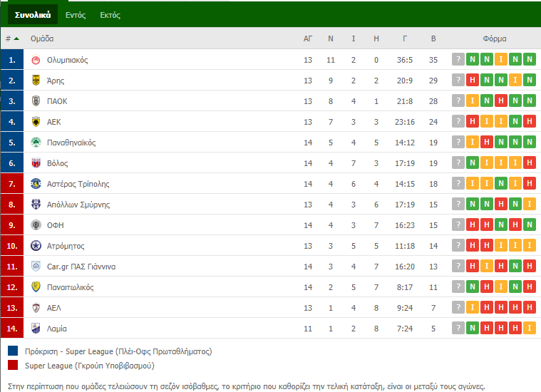
Task: Click the Ολυμπιακός team crest icon
Action: [x=36, y=60]
